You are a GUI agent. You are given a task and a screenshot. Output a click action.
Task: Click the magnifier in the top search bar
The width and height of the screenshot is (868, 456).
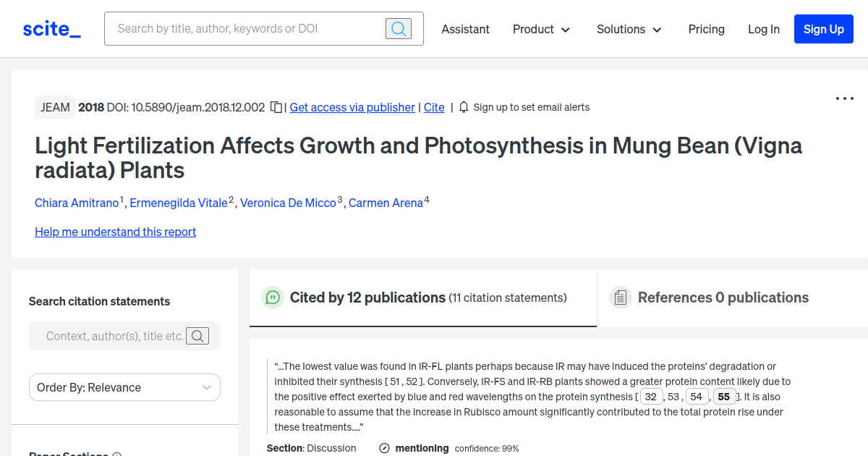coord(399,28)
